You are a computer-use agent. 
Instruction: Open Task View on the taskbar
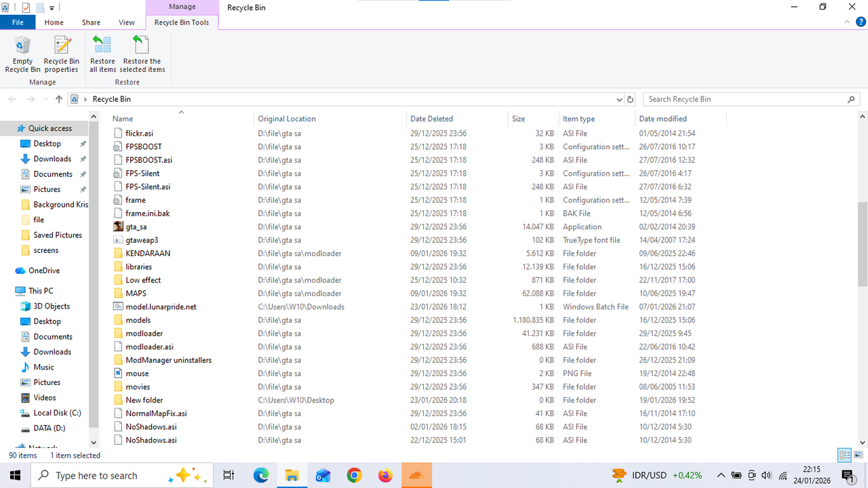tap(229, 475)
